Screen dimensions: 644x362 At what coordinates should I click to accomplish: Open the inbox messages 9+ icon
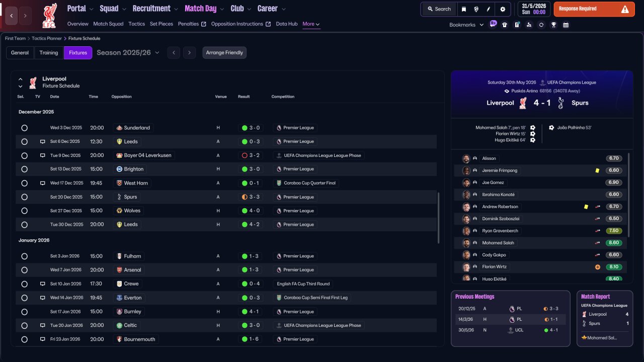(493, 24)
